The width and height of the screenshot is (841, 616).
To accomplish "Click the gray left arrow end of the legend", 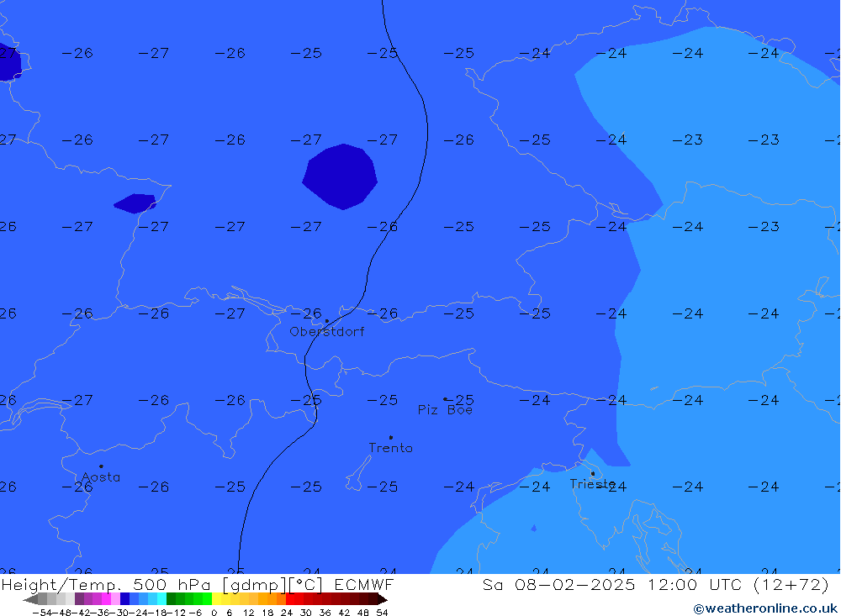I will point(30,599).
